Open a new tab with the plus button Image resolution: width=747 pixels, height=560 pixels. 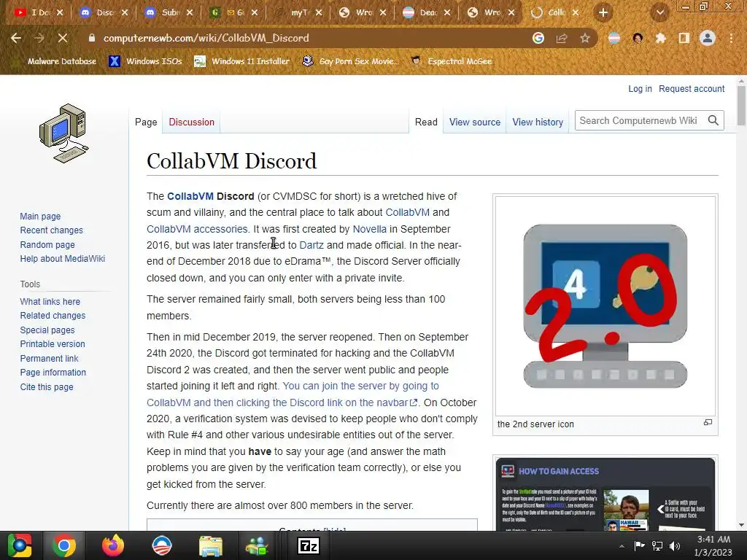pyautogui.click(x=603, y=13)
